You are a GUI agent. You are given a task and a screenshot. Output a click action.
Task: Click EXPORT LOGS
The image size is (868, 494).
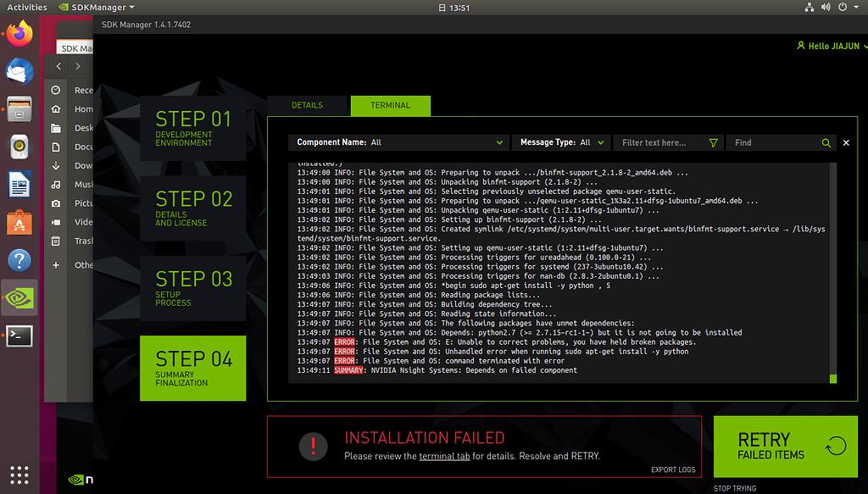point(675,469)
